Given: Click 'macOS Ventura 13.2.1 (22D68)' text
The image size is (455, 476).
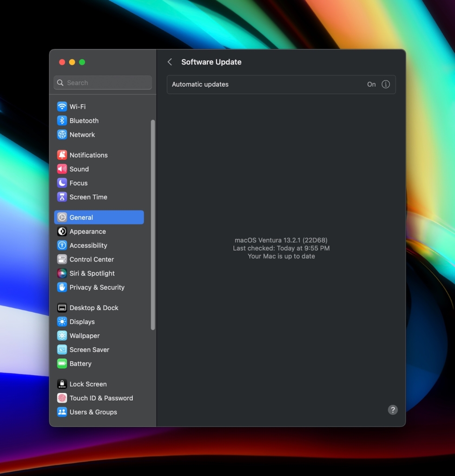Looking at the screenshot, I should (281, 240).
